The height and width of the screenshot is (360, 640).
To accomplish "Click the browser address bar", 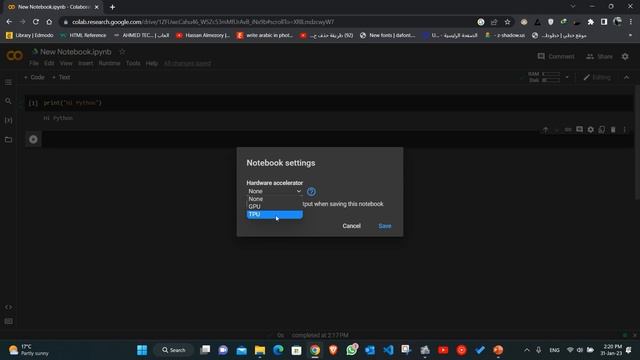I will 269,22.
